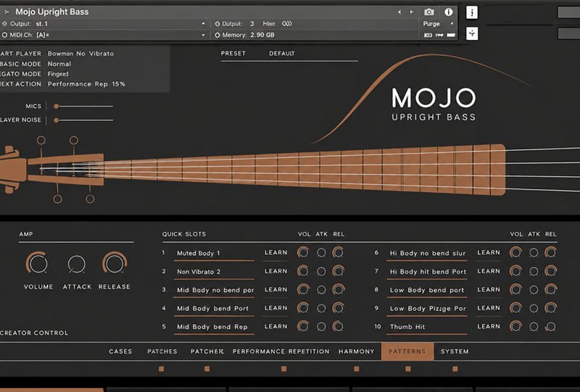Adjust REL knob for Thumb Hit slot
The height and width of the screenshot is (392, 580).
click(x=550, y=327)
